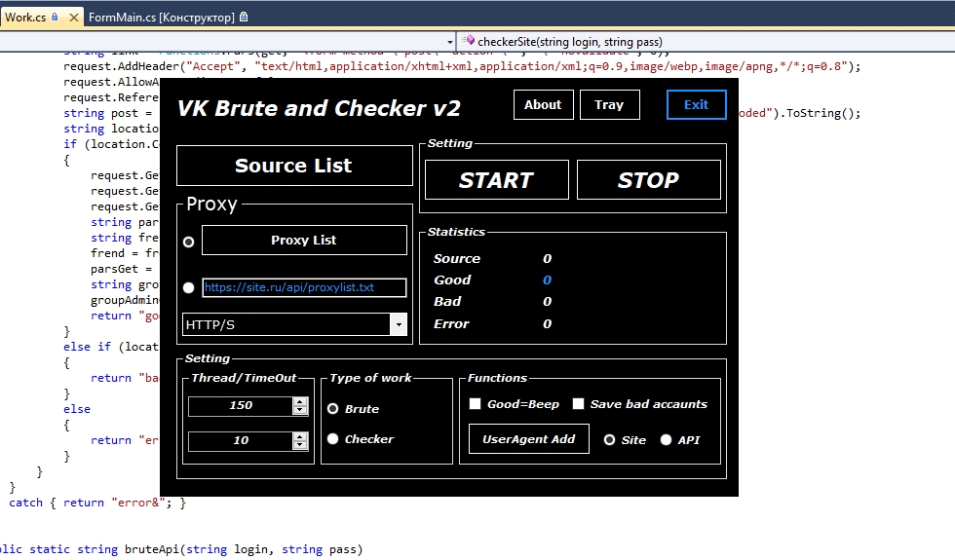955x560 pixels.
Task: Click the lock icon beside FormMain.cs [Конструктор]
Action: [243, 18]
